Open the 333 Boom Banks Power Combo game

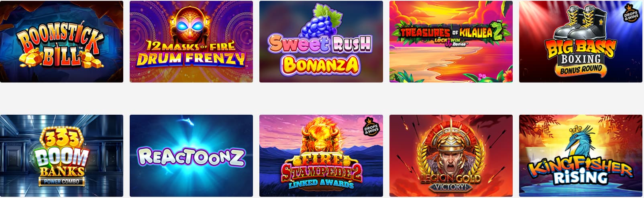(x=61, y=156)
